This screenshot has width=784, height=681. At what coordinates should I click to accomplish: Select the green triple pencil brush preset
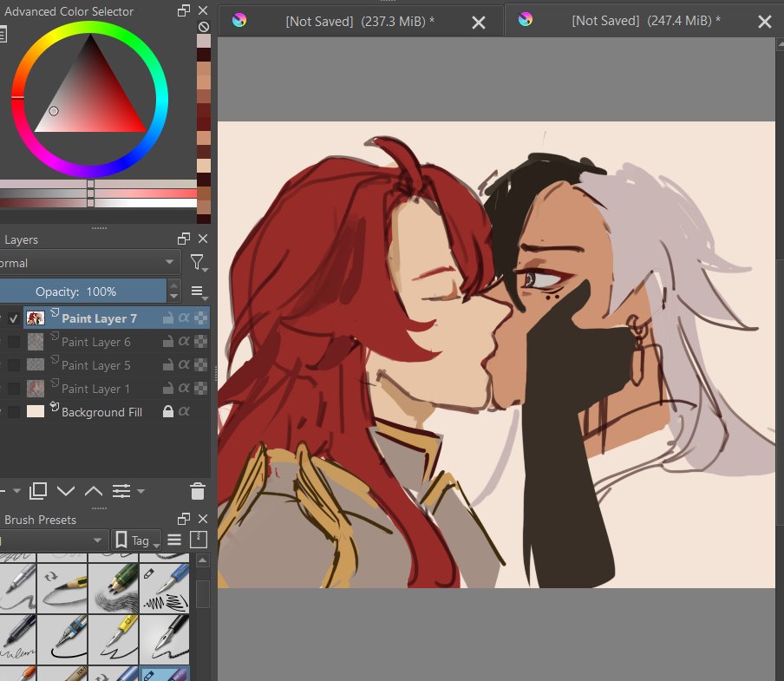point(114,588)
